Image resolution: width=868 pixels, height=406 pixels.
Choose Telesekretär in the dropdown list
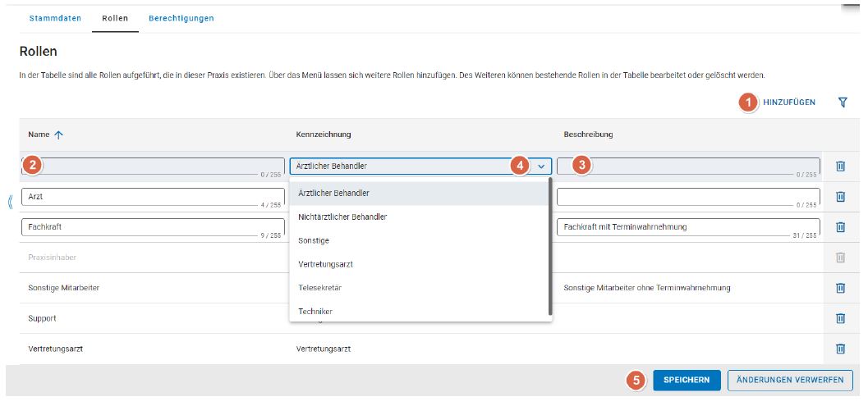point(322,288)
